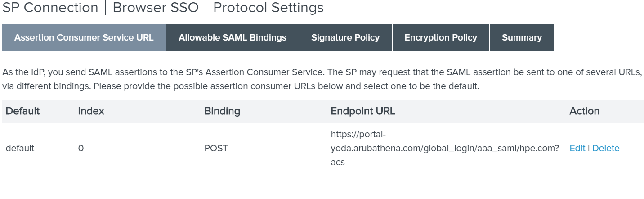Screen dimensions: 644x199
Task: Click Edit link for the POST endpoint
Action: point(577,148)
